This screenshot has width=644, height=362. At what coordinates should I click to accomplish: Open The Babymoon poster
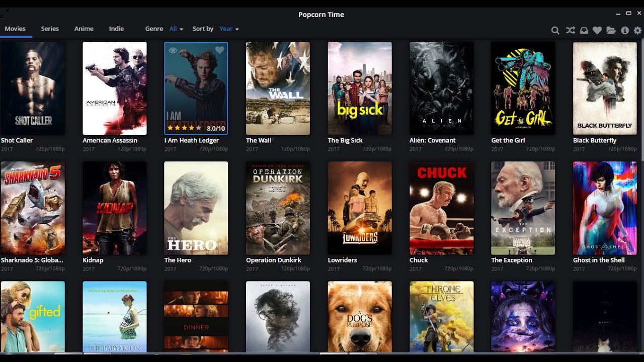(x=115, y=317)
